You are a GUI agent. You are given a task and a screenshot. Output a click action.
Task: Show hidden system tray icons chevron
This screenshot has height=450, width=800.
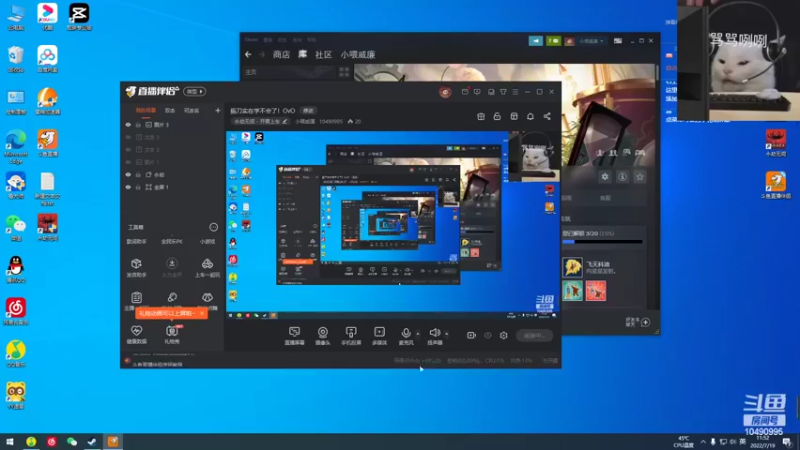pos(703,442)
